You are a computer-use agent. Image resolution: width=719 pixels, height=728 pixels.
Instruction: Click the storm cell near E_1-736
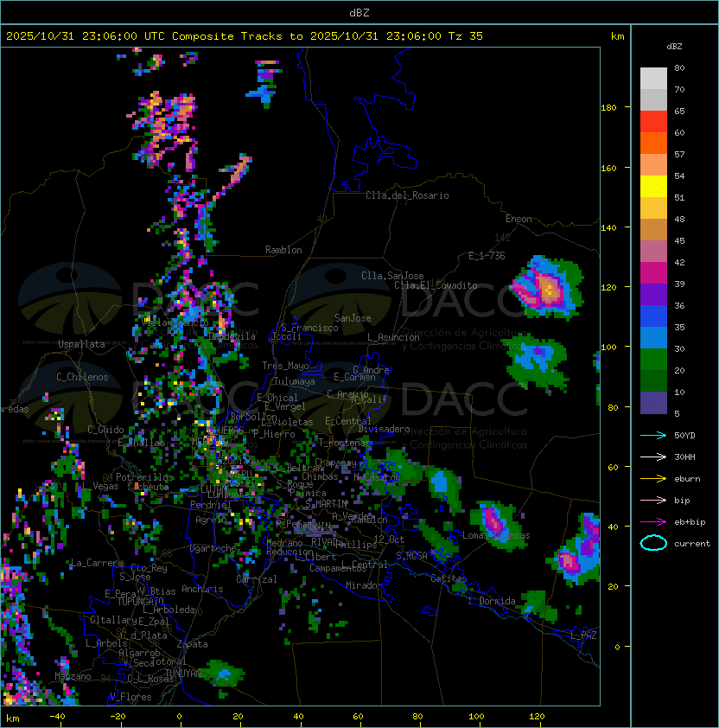(548, 288)
